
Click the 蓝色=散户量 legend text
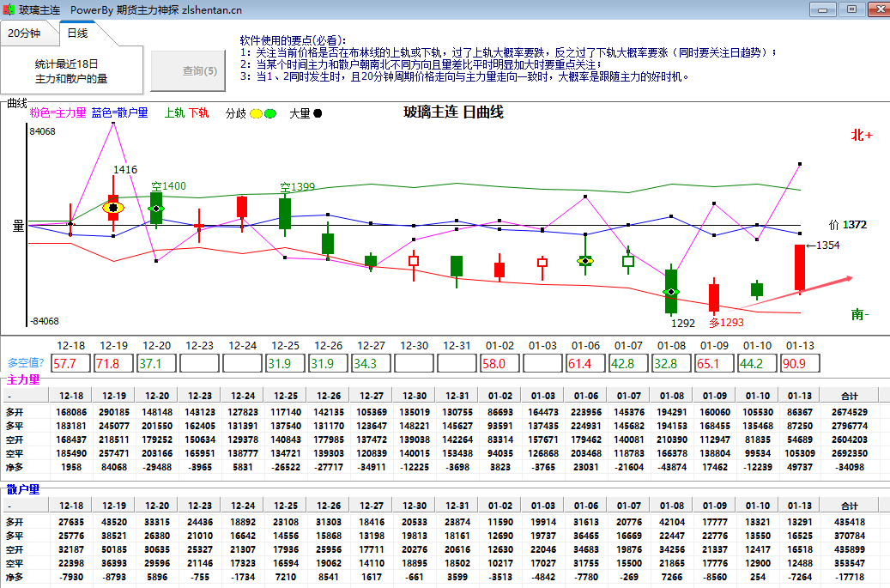point(120,113)
